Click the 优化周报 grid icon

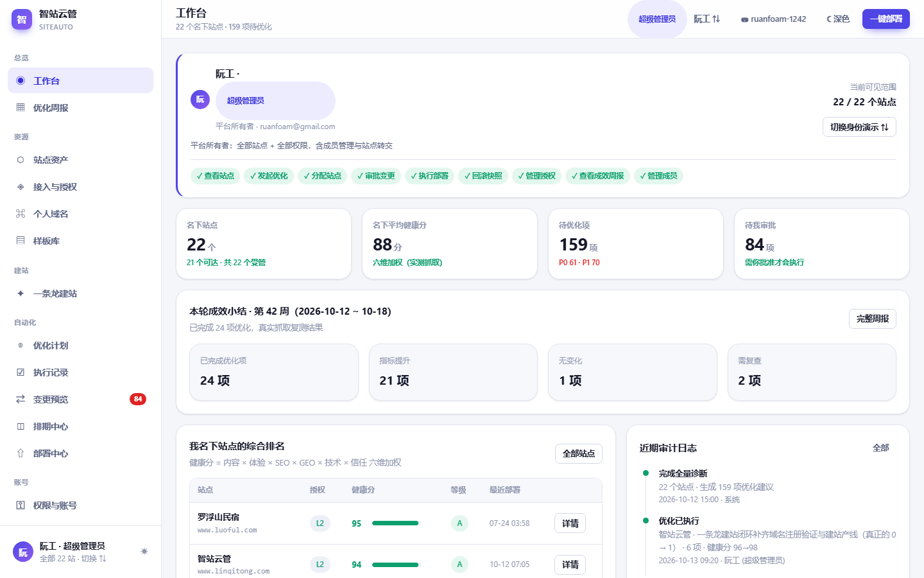[x=21, y=108]
